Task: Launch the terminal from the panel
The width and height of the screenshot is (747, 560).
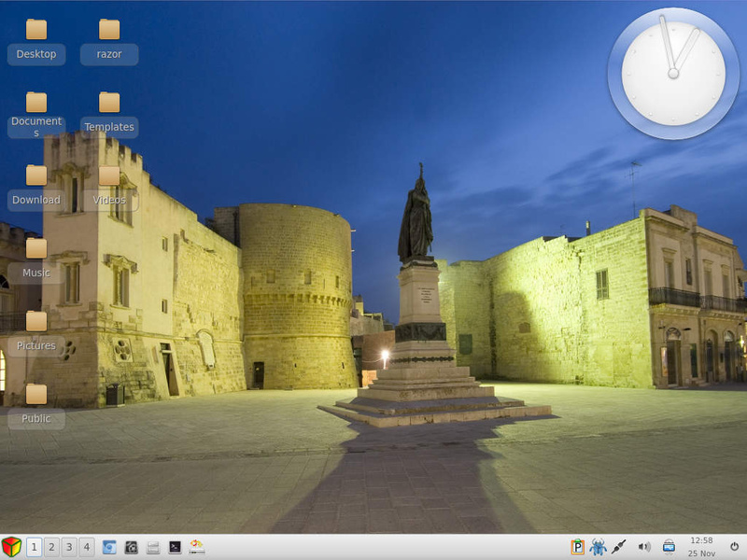Action: 175,547
